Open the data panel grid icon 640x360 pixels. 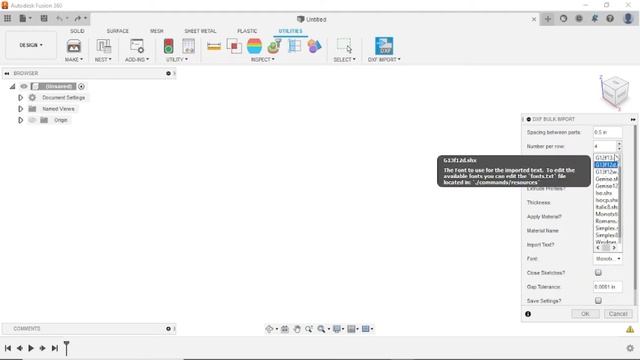(x=7, y=18)
